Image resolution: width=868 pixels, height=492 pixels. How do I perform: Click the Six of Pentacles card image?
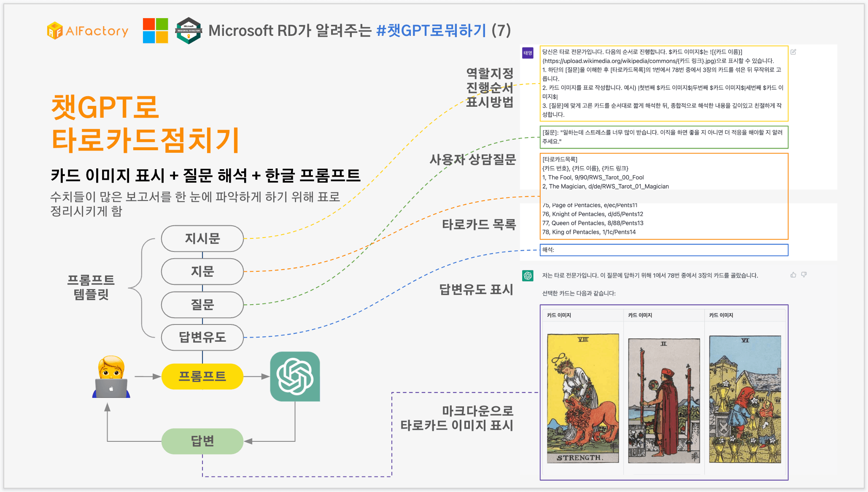click(x=745, y=399)
